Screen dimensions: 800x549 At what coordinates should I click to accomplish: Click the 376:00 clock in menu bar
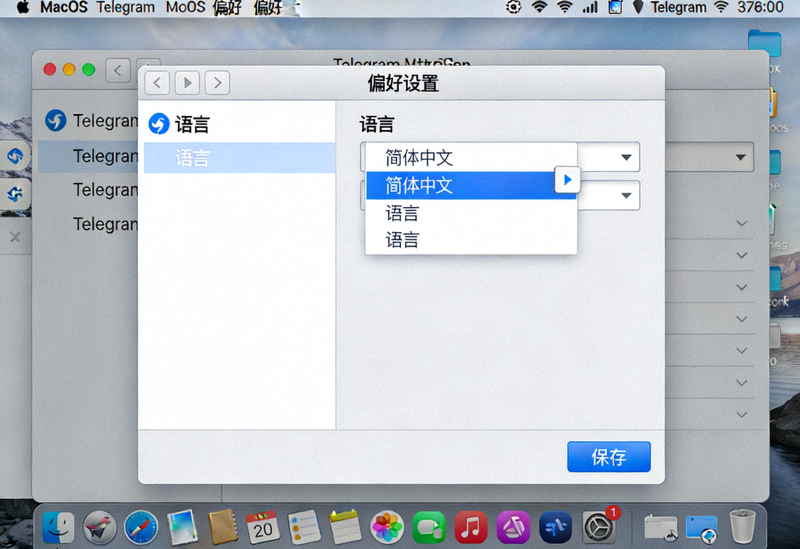(x=760, y=7)
